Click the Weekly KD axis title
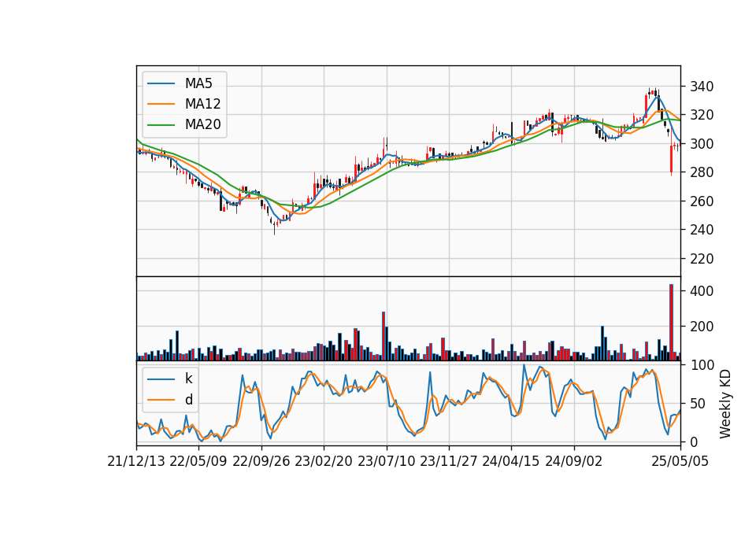The height and width of the screenshot is (543, 756). (724, 404)
